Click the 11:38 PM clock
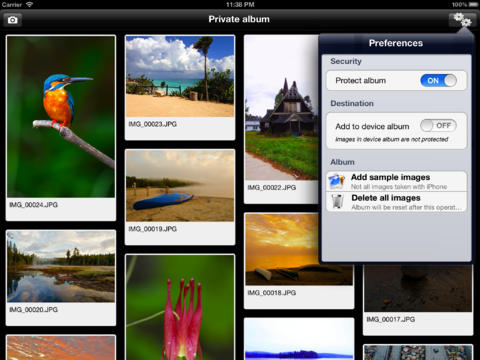 [x=240, y=4]
